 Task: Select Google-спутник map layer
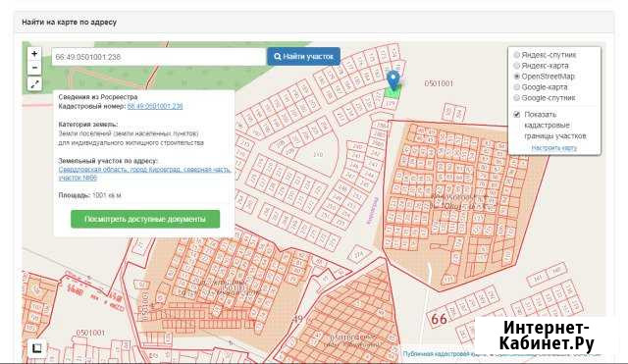point(517,98)
